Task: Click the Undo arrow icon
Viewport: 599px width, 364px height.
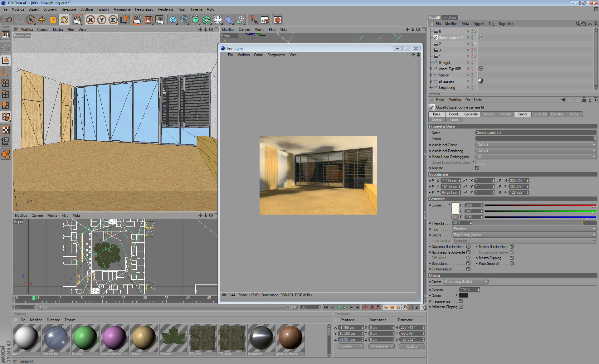Action: pyautogui.click(x=8, y=20)
